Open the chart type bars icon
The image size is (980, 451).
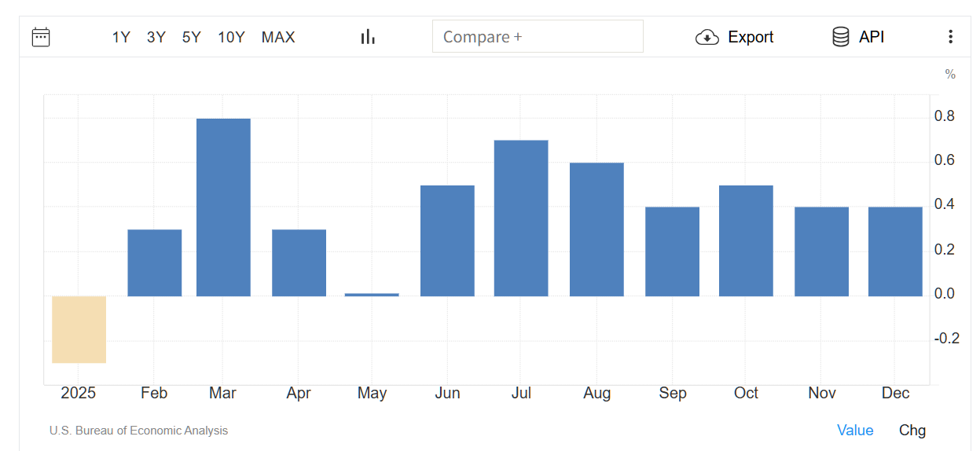coord(368,37)
